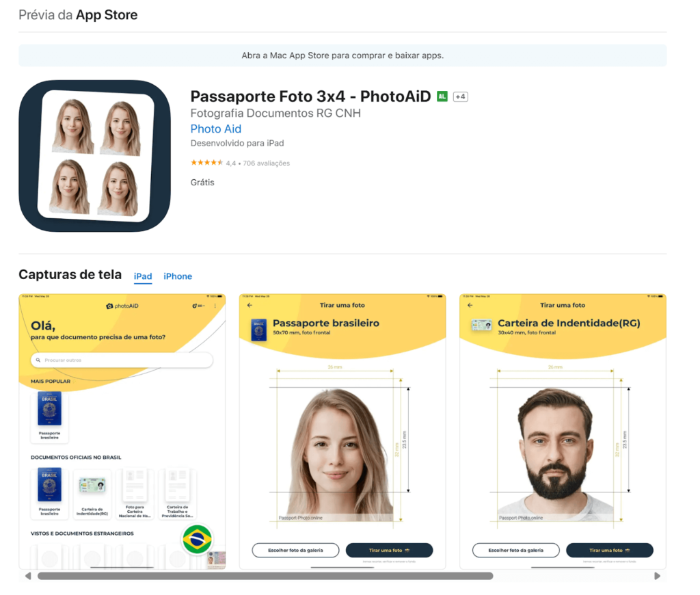
Task: Click the three-dot menu in first screenshot
Action: [215, 306]
